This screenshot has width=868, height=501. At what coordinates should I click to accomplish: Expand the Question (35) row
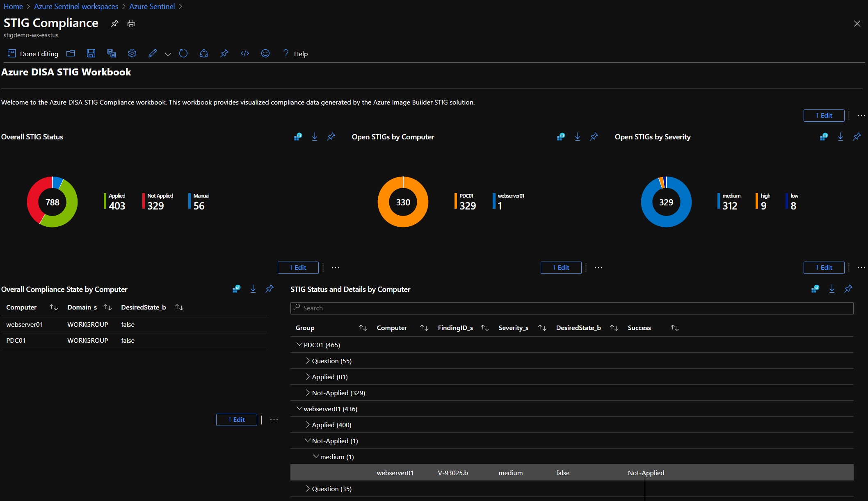tap(308, 488)
